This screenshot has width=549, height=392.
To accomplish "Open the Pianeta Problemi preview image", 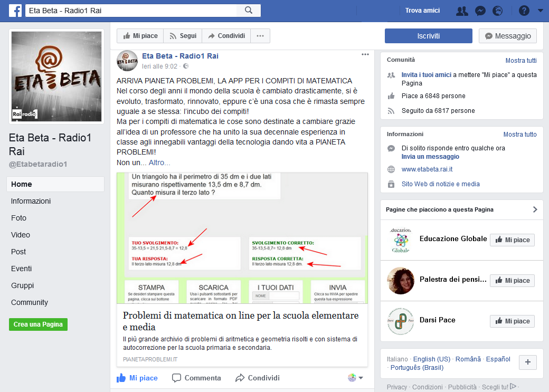I will coord(242,238).
